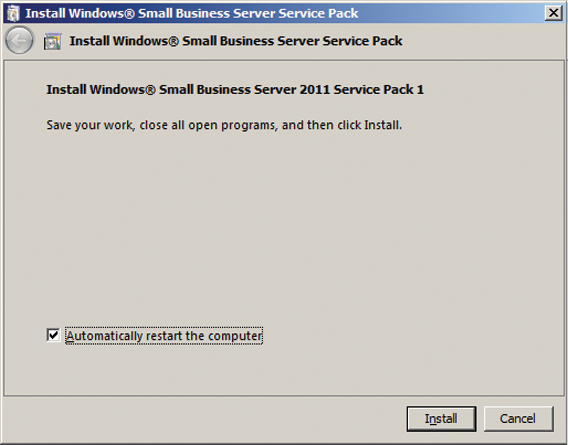Screen dimensions: 568x445
Task: Click the installer icon in the title bar
Action: point(13,13)
